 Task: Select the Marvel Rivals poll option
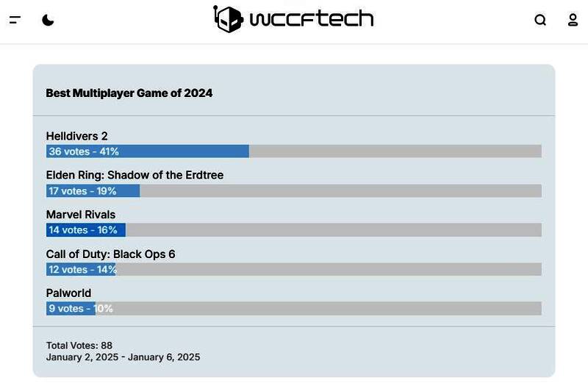pyautogui.click(x=81, y=215)
